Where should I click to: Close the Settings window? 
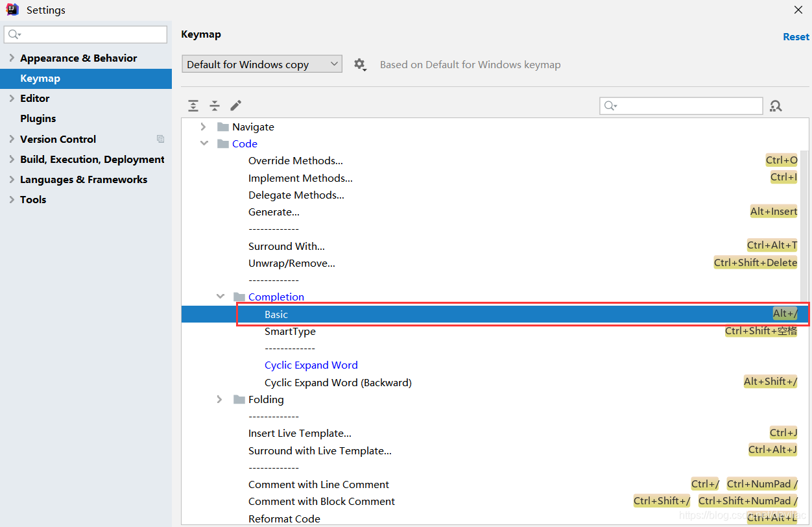coord(798,10)
